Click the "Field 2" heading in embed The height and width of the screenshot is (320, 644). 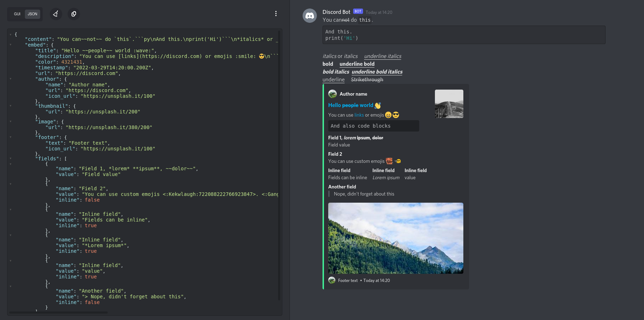tap(335, 154)
